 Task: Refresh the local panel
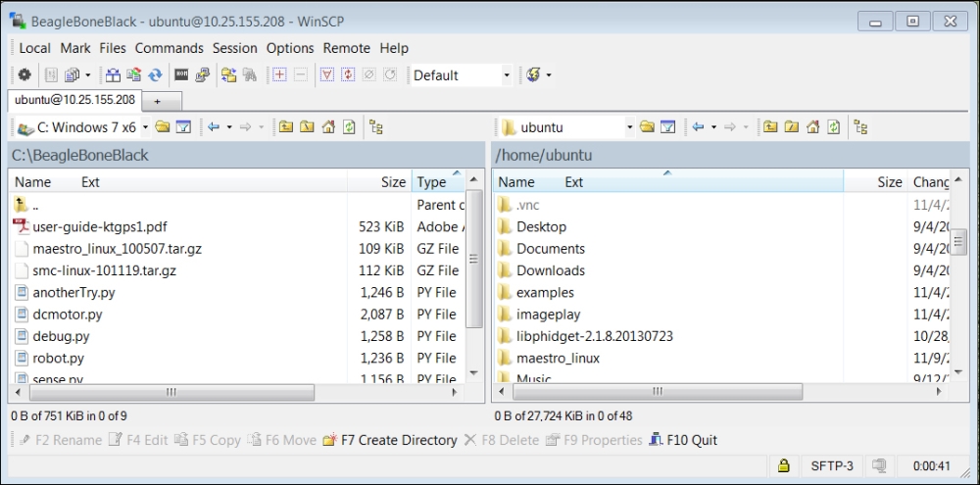(349, 127)
